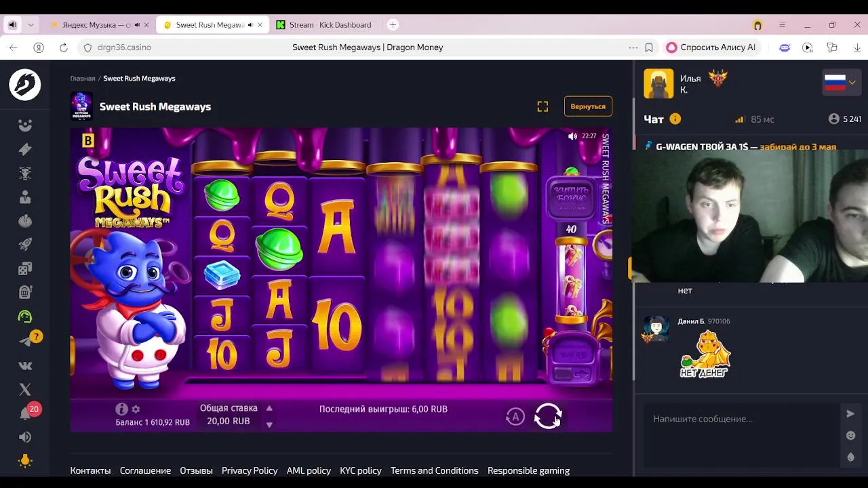Expand the tab list dropdown arrow
Viewport: 868px width, 488px height.
coord(31,25)
